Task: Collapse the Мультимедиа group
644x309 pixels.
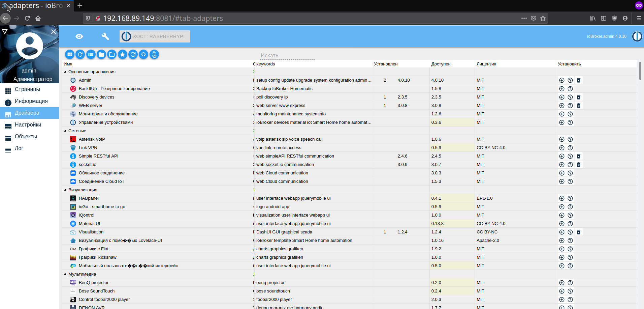Action: click(x=65, y=274)
